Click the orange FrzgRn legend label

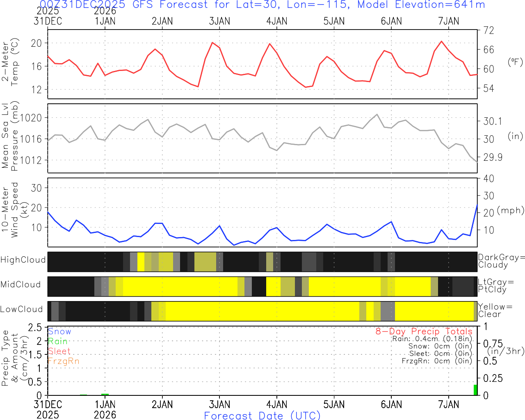click(64, 361)
